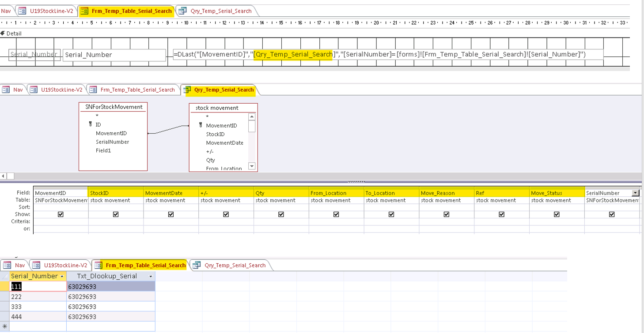644x333 pixels.
Task: Click the stock movement field list's down scroll arrow
Action: click(x=252, y=166)
